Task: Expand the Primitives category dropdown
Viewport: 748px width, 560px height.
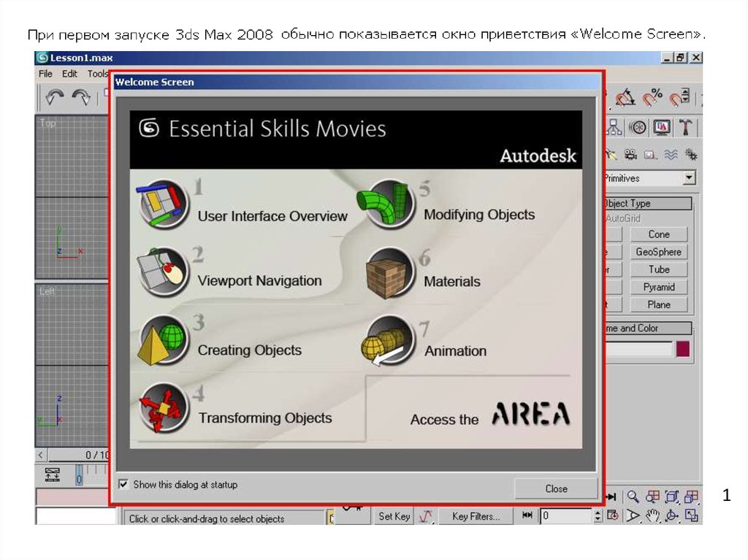Action: [689, 178]
